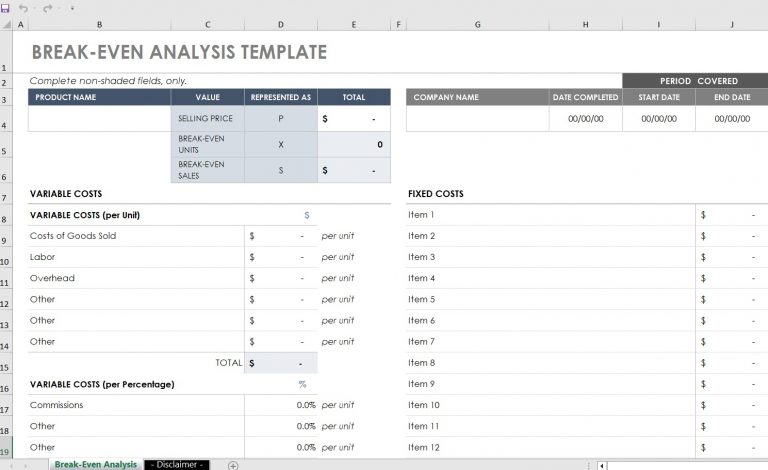Image resolution: width=768 pixels, height=470 pixels.
Task: Click the Item 12 fixed cost label
Action: click(424, 447)
